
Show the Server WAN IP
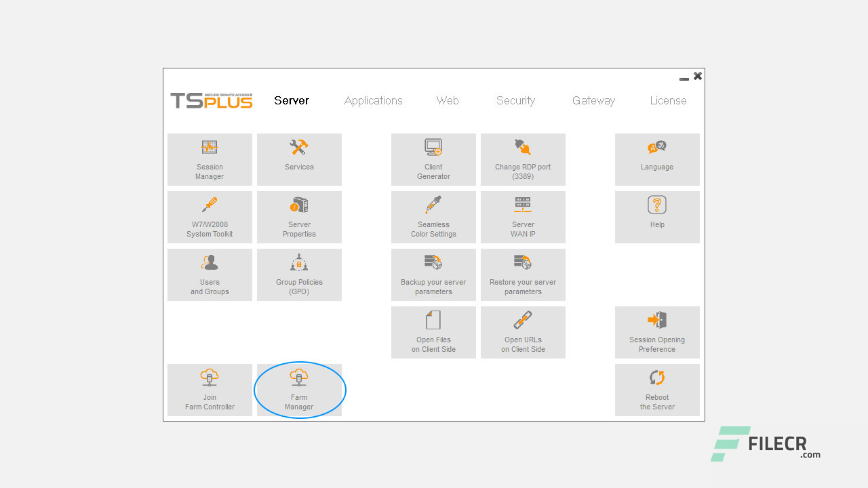523,217
